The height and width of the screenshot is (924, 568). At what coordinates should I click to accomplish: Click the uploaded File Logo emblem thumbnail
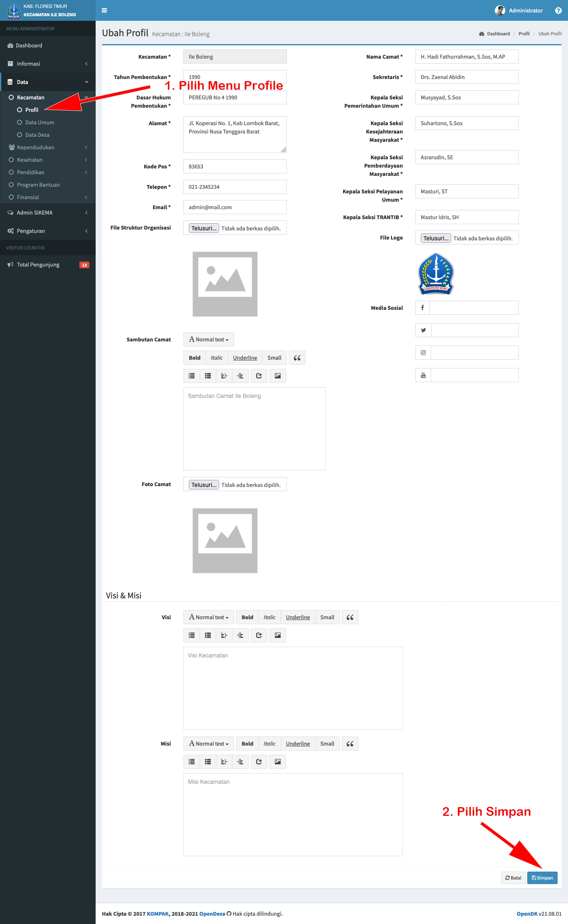point(436,274)
